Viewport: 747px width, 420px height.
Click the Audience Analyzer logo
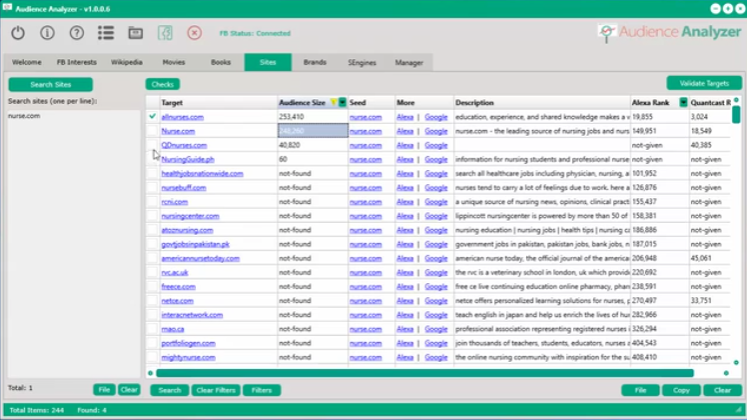point(669,32)
